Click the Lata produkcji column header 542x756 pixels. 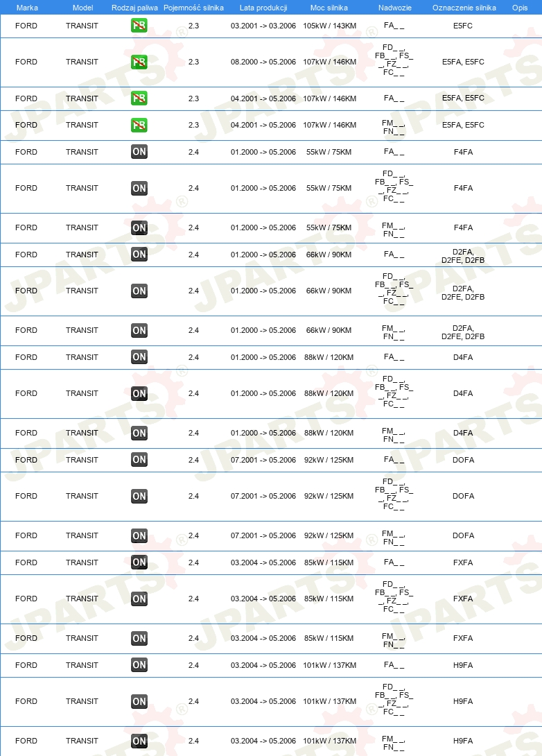[x=263, y=8]
